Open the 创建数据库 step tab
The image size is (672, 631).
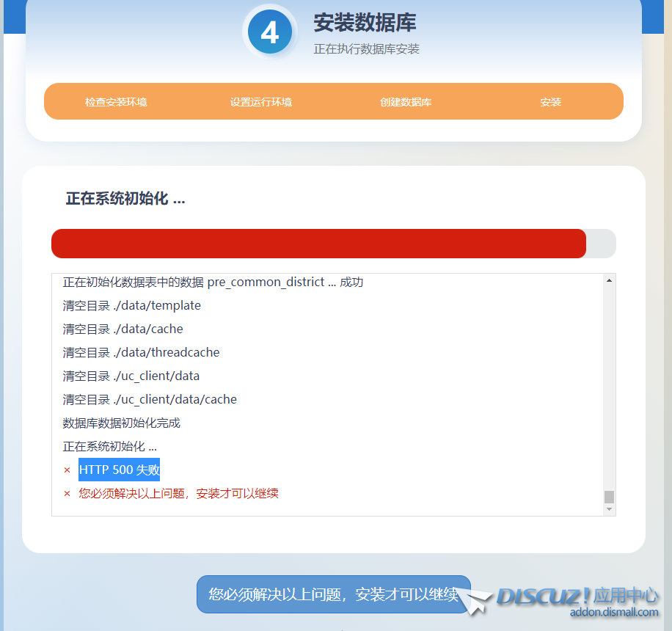(x=406, y=102)
